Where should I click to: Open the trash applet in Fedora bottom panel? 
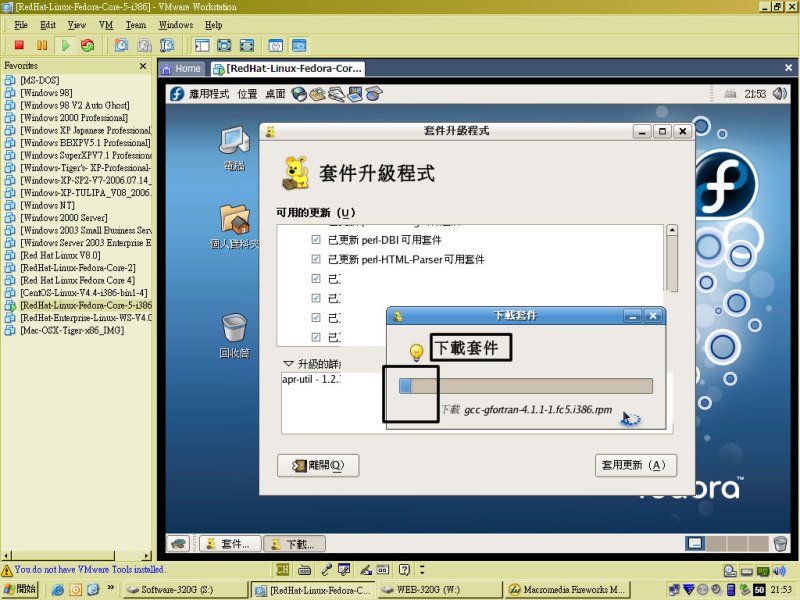click(780, 544)
